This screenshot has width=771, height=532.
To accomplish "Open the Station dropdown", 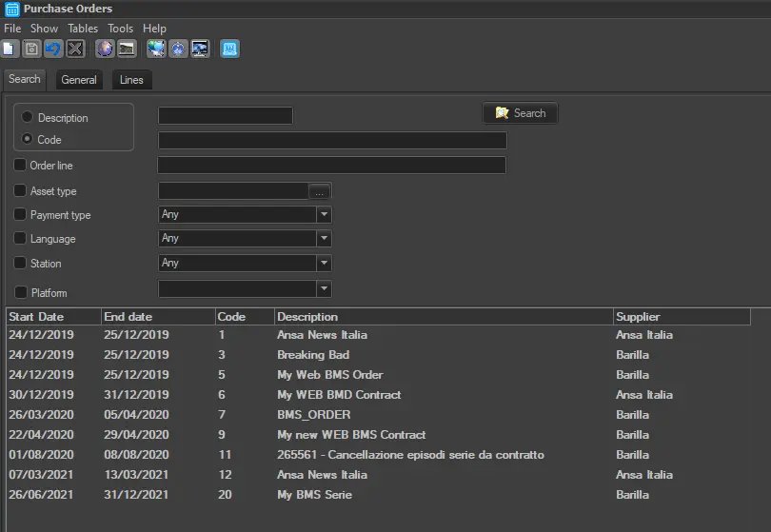I will click(x=324, y=264).
